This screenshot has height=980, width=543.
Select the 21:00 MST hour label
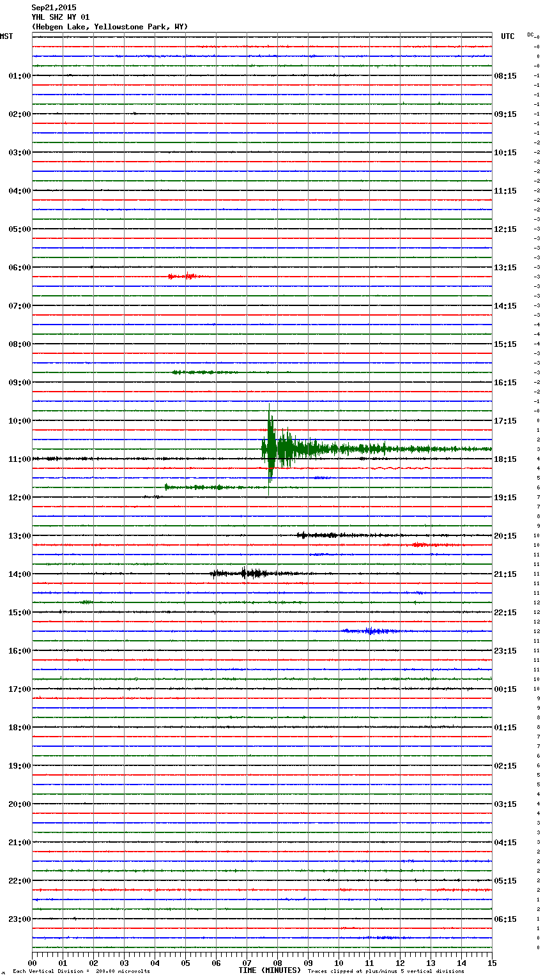click(19, 843)
